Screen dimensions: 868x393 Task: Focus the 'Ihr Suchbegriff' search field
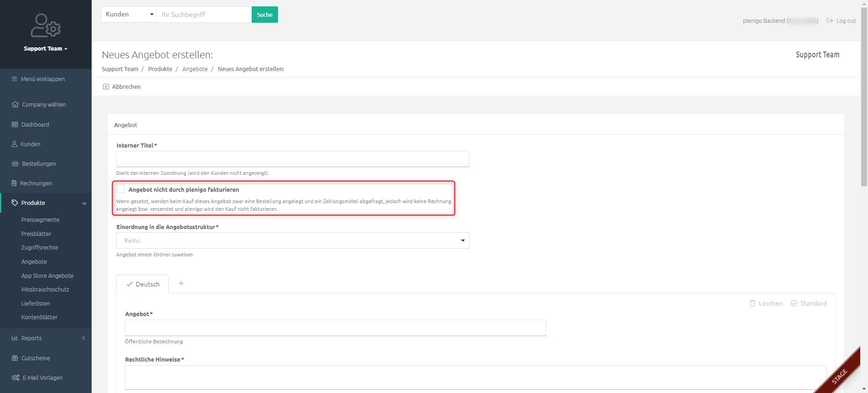tap(204, 15)
